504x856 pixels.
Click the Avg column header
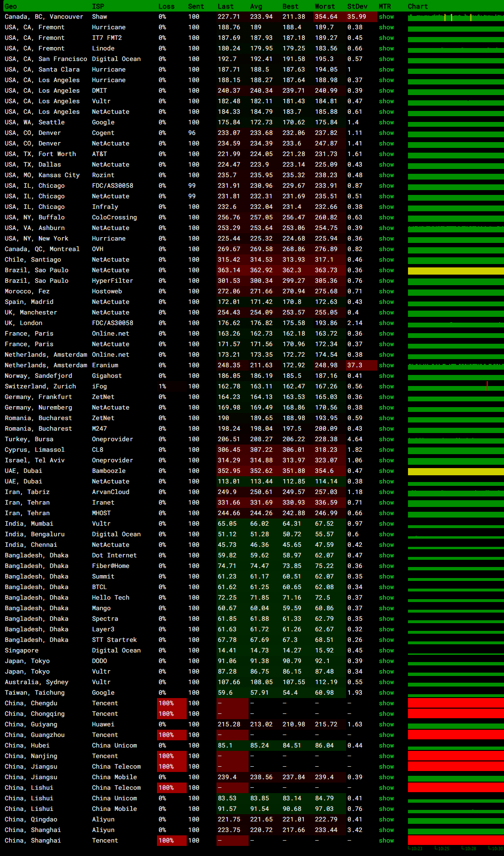tap(256, 6)
